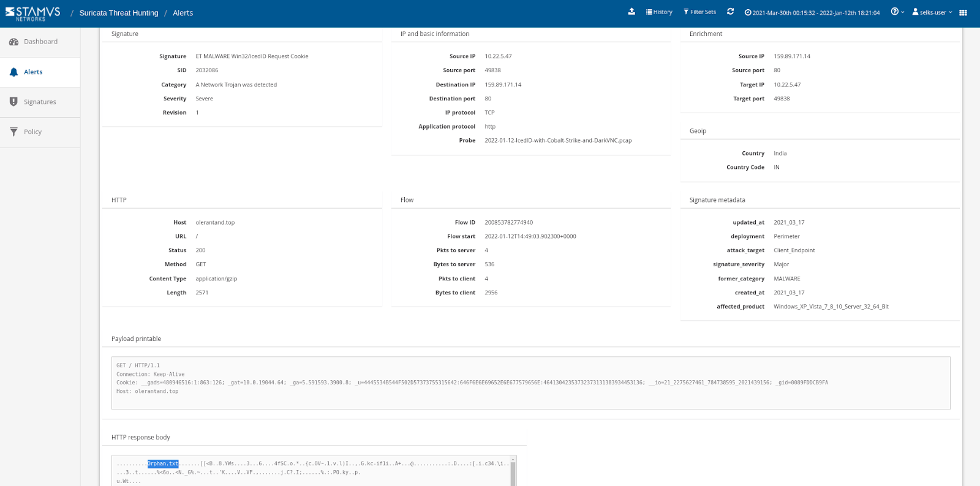
Task: Click flow start timestamp value
Action: pyautogui.click(x=530, y=237)
